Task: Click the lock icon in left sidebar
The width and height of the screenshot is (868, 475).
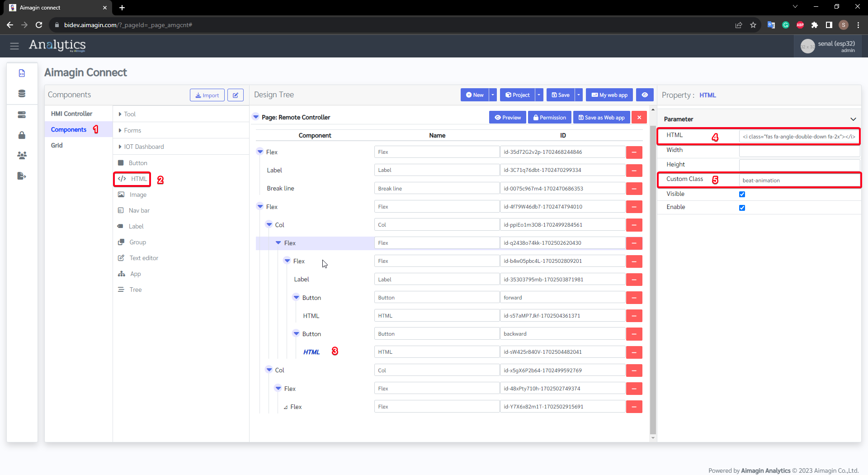Action: pos(22,135)
